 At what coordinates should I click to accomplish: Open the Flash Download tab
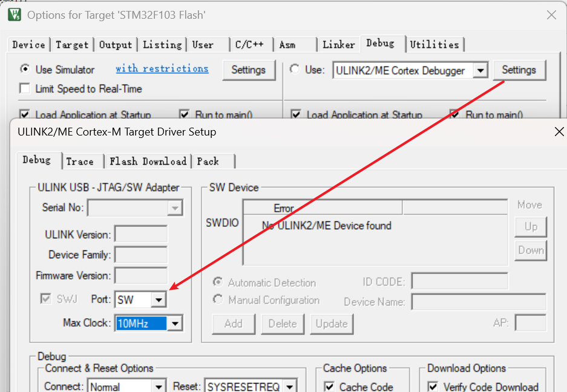point(148,162)
